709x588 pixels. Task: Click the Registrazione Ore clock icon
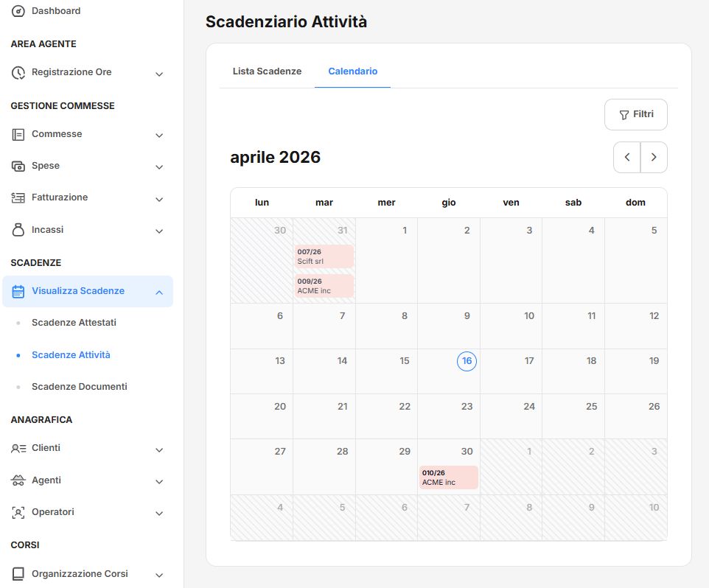pos(18,73)
